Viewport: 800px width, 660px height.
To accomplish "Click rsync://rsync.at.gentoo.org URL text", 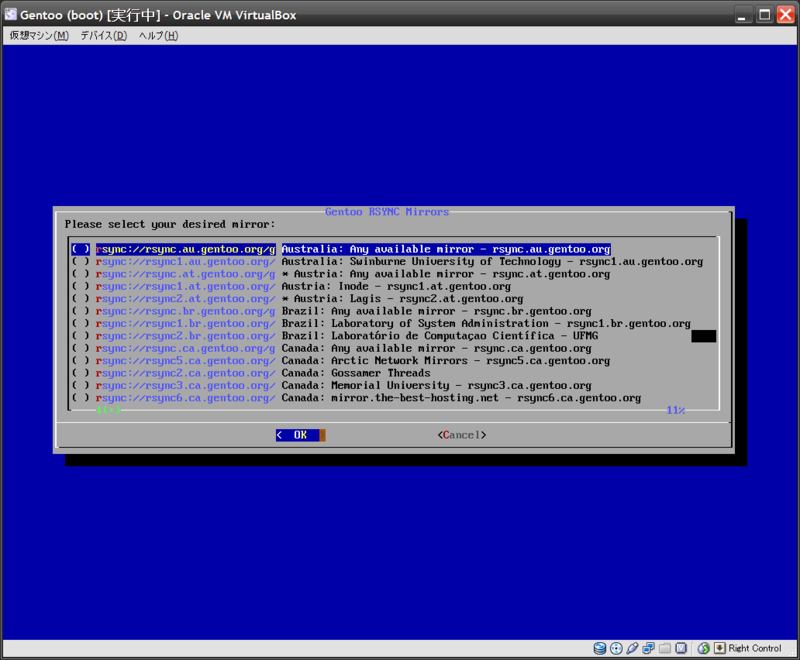I will tap(186, 274).
